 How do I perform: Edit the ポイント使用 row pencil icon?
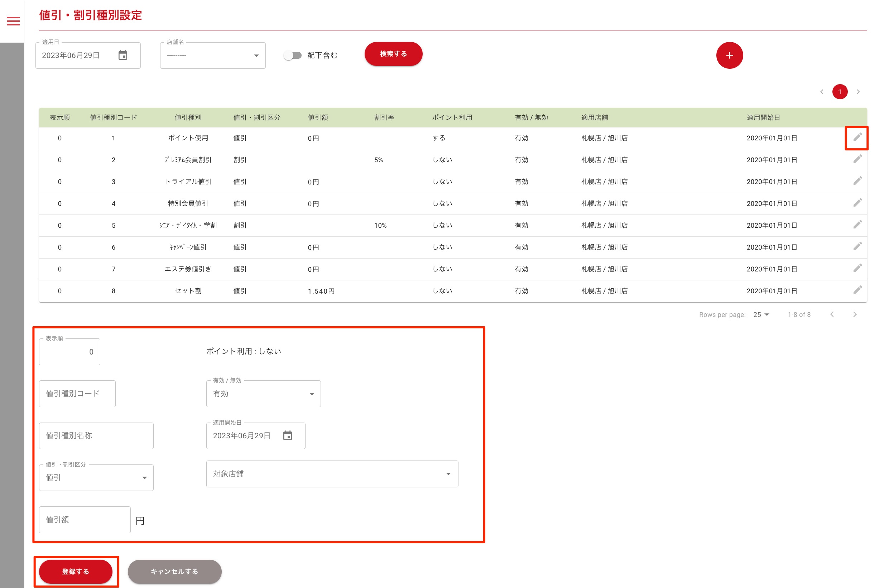pos(857,137)
